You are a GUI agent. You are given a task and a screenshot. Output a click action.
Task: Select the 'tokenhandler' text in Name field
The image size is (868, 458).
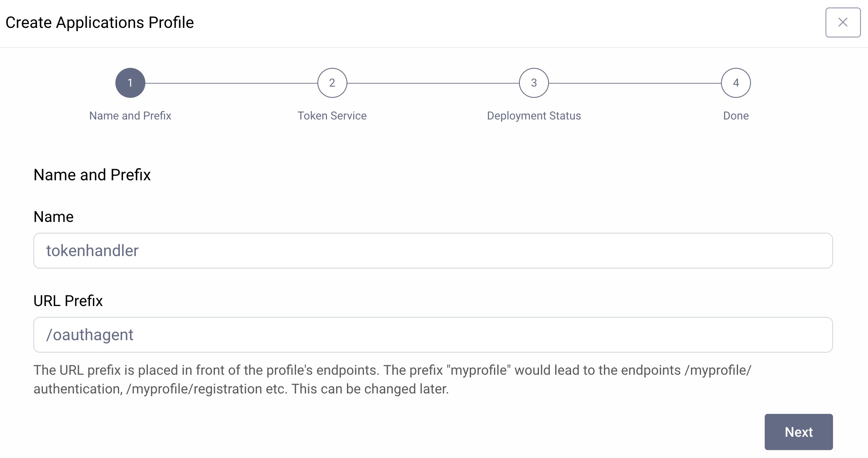point(92,251)
